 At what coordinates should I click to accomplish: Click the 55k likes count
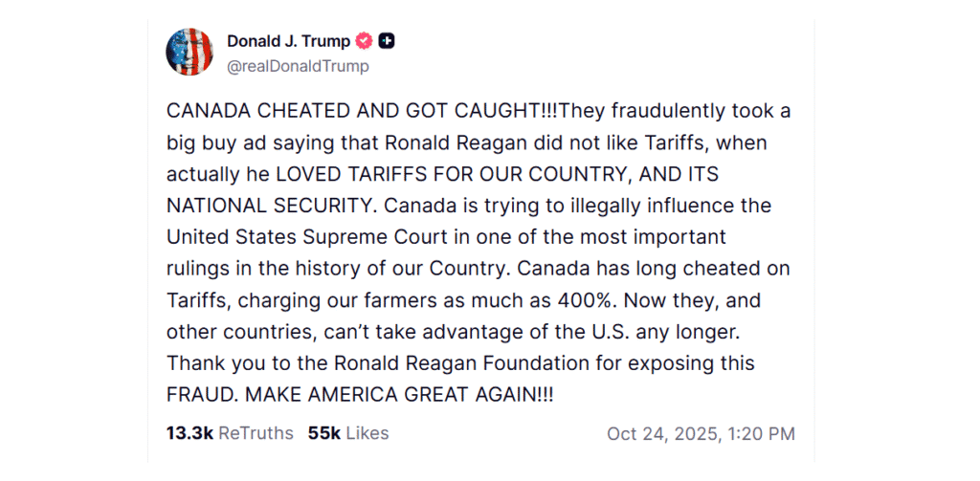324,433
